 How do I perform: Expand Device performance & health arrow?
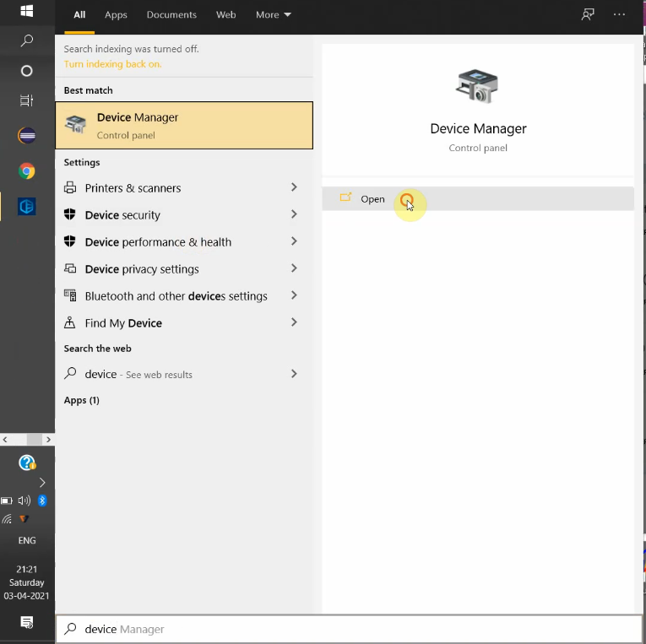[x=294, y=241]
